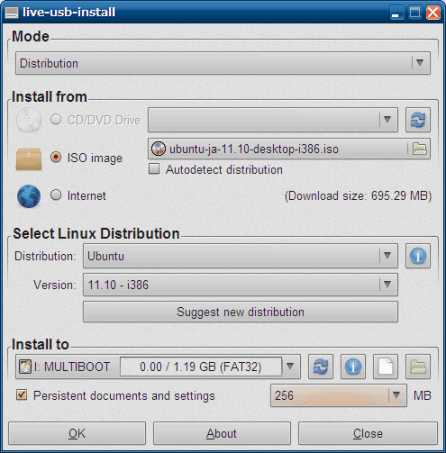446x453 pixels.
Task: Expand the CD/DVD drive dropdown
Action: [273, 120]
